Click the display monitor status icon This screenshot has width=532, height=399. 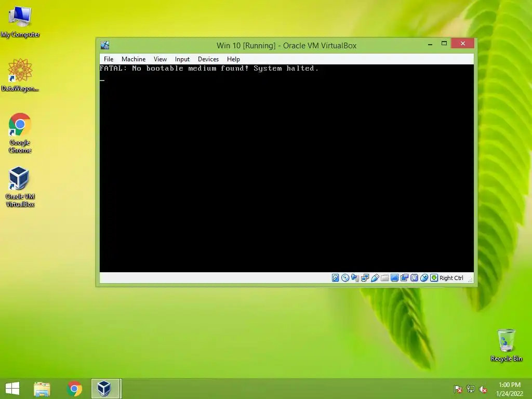394,278
